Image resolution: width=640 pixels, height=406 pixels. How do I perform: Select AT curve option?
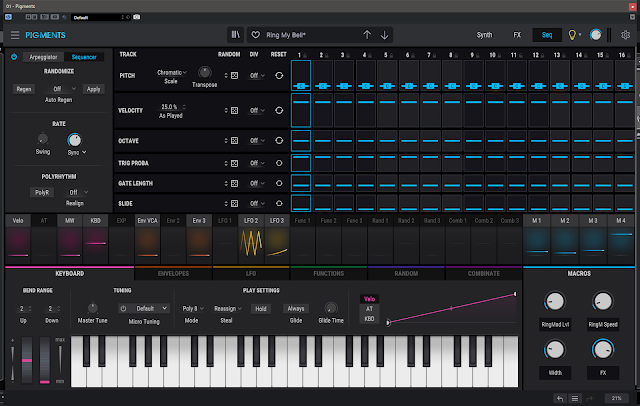[369, 309]
